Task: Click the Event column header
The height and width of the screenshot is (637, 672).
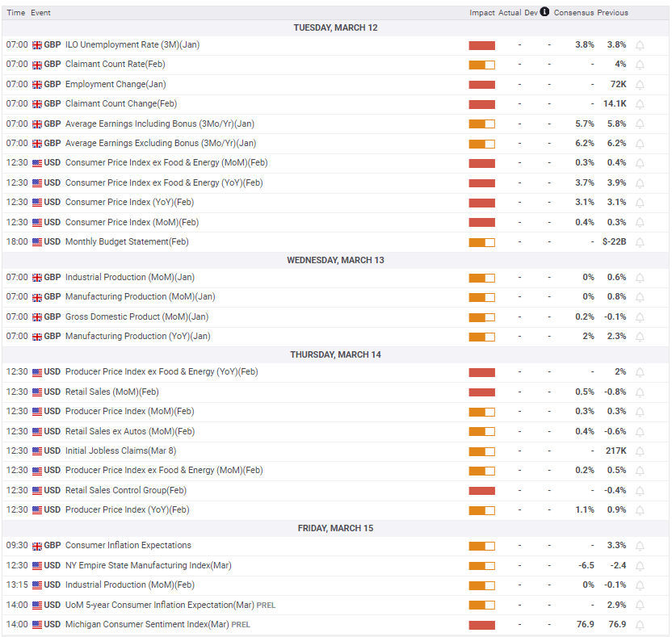Action: pos(40,13)
